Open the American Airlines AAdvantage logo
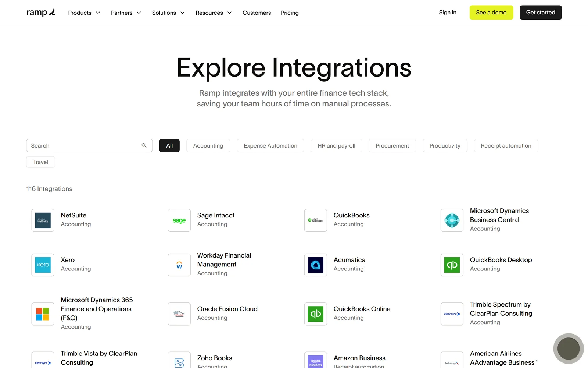Viewport: 588px width, 368px height. pos(452,361)
